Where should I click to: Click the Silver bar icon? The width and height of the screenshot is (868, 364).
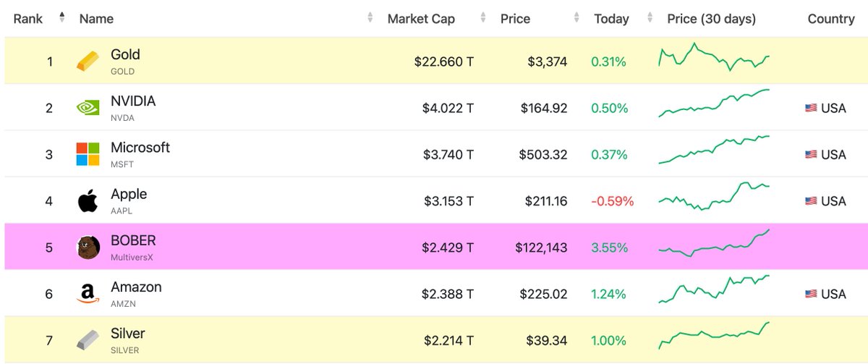coord(88,340)
